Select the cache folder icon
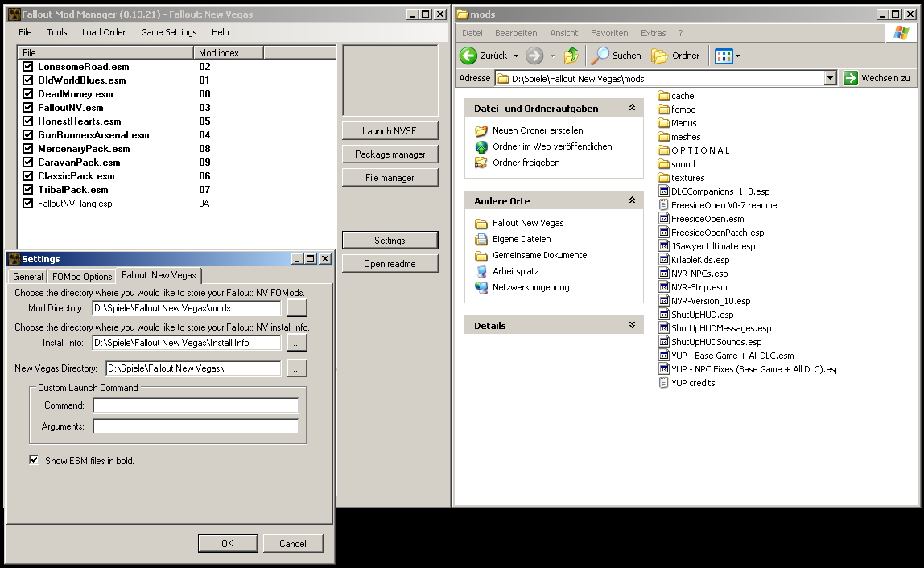The height and width of the screenshot is (568, 924). (664, 96)
